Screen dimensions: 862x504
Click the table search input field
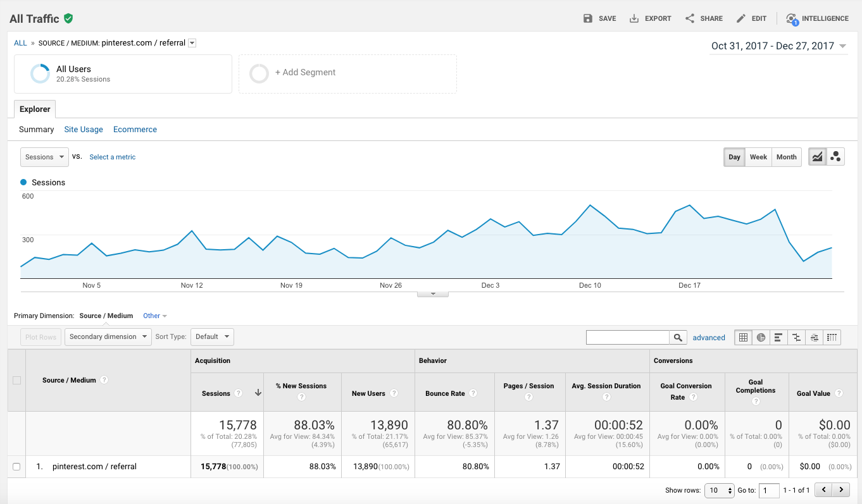pyautogui.click(x=628, y=338)
